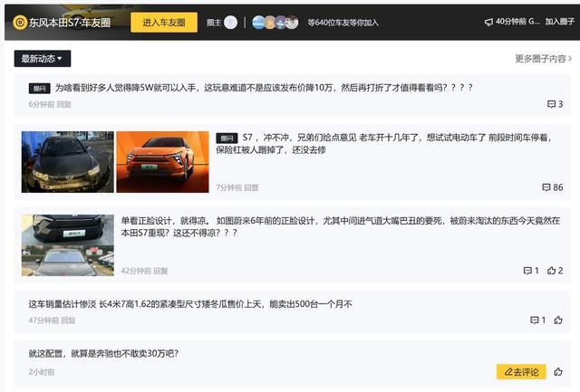Click 回复 under the 6分钟前 post
The width and height of the screenshot is (580, 392).
coord(64,104)
